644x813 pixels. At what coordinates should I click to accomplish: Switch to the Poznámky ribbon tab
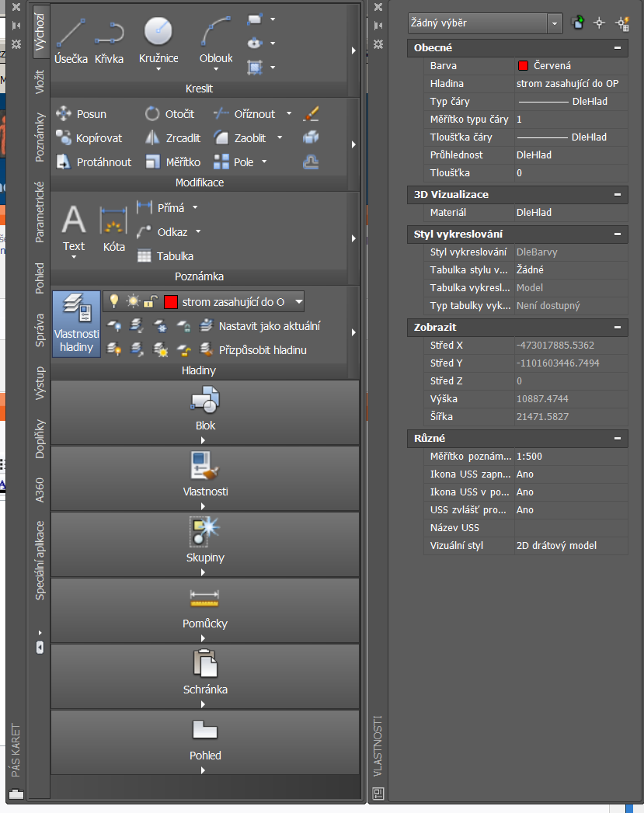pos(40,137)
